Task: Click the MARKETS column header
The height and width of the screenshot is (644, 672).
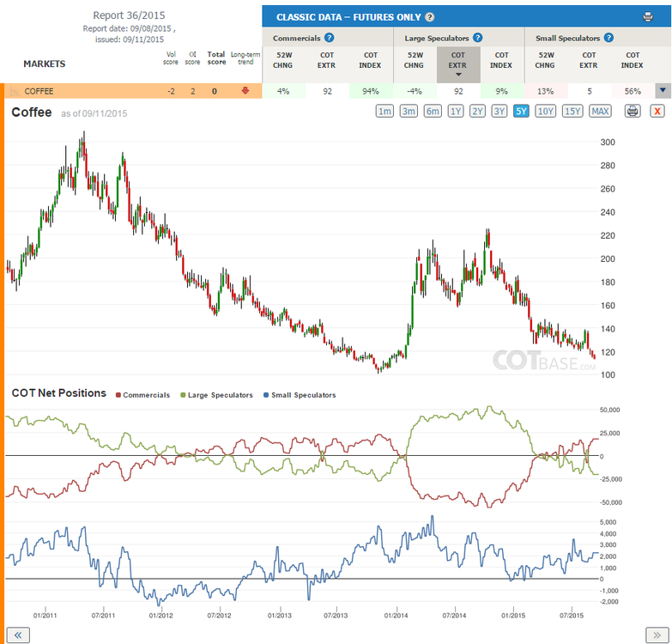Action: click(x=44, y=64)
